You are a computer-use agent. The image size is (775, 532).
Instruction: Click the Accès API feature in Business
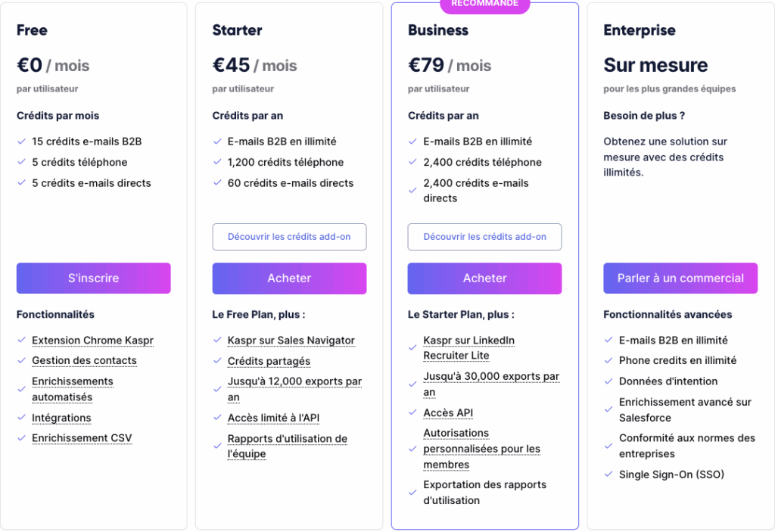click(448, 412)
